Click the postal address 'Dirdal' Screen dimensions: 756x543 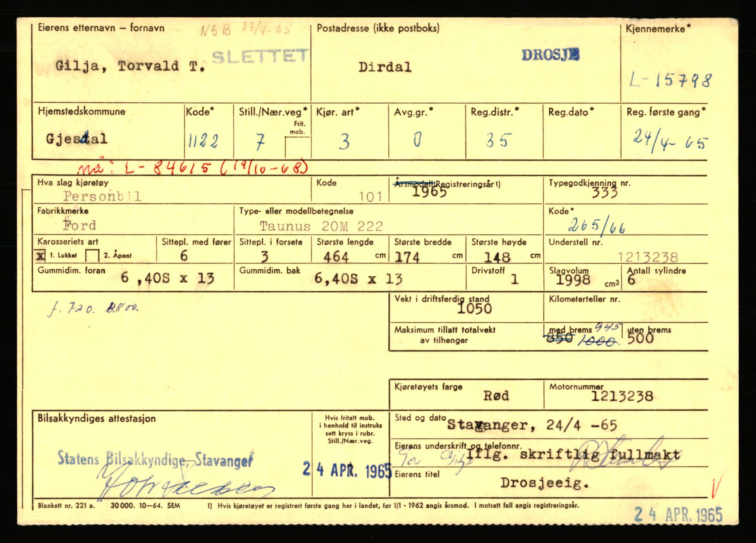[x=385, y=67]
